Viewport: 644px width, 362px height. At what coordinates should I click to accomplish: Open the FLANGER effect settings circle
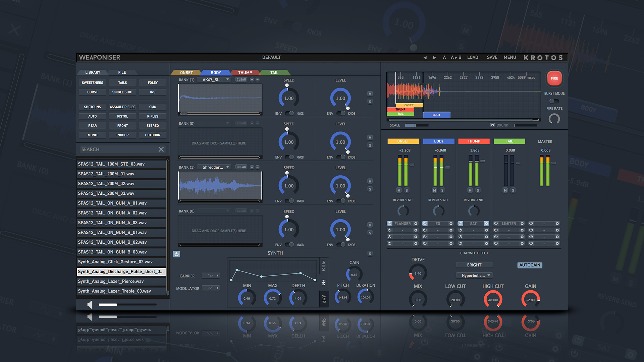416,224
